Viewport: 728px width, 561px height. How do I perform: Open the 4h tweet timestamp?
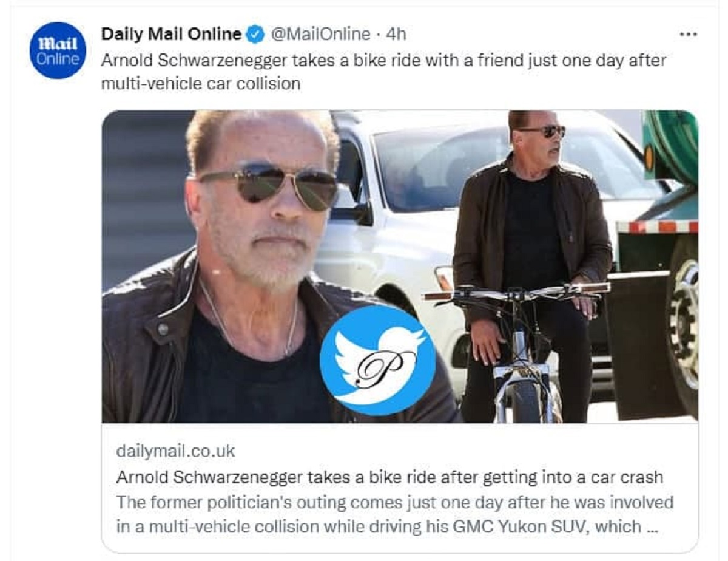click(x=396, y=35)
